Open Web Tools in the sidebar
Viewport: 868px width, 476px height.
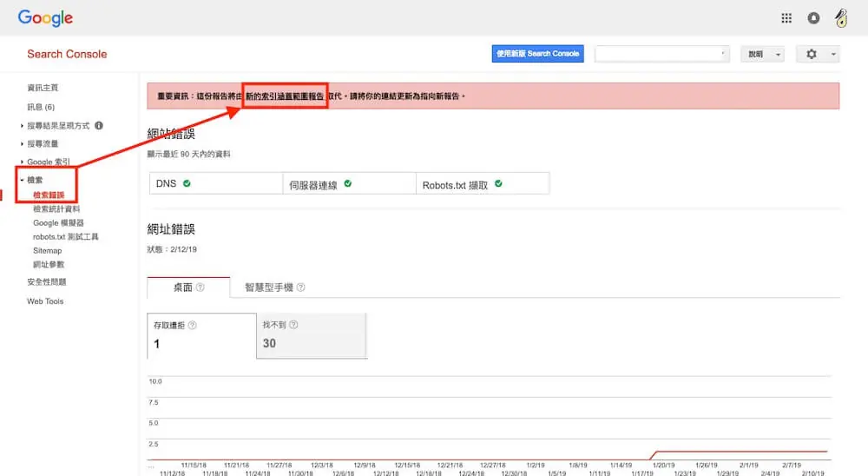pyautogui.click(x=45, y=301)
